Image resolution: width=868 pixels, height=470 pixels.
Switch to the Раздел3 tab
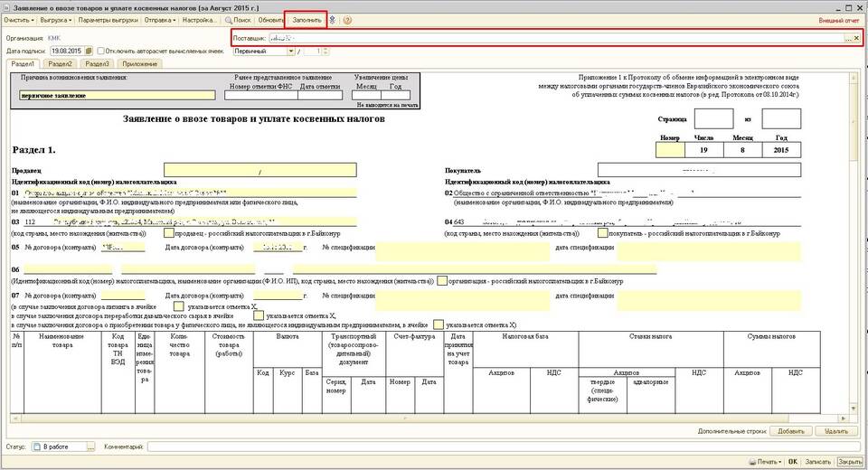coord(98,64)
